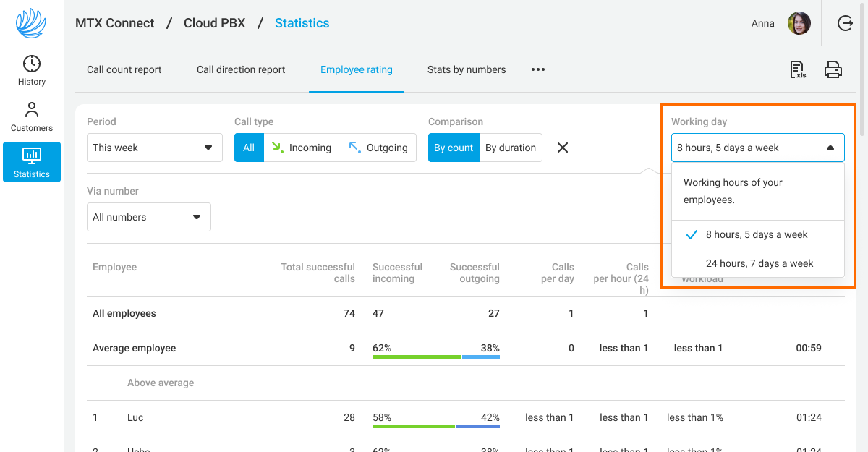Switch comparison to By duration

pos(510,148)
